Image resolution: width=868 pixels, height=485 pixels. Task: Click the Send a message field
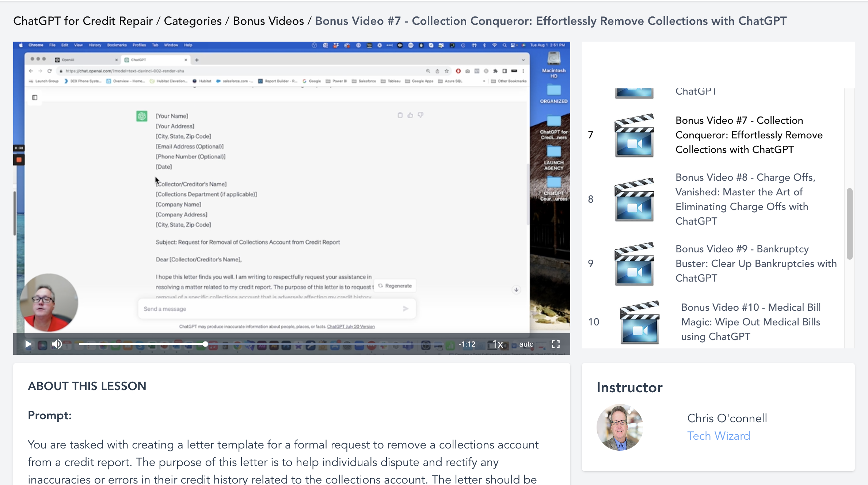point(277,309)
